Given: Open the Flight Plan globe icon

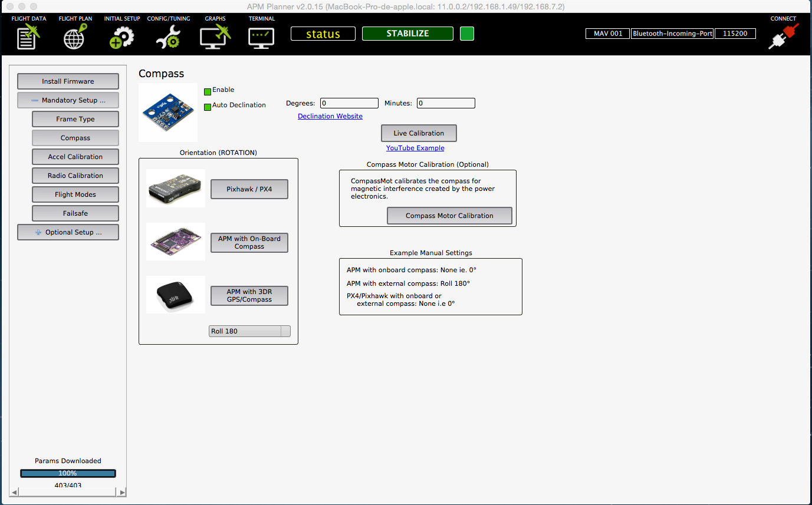Looking at the screenshot, I should pos(75,37).
